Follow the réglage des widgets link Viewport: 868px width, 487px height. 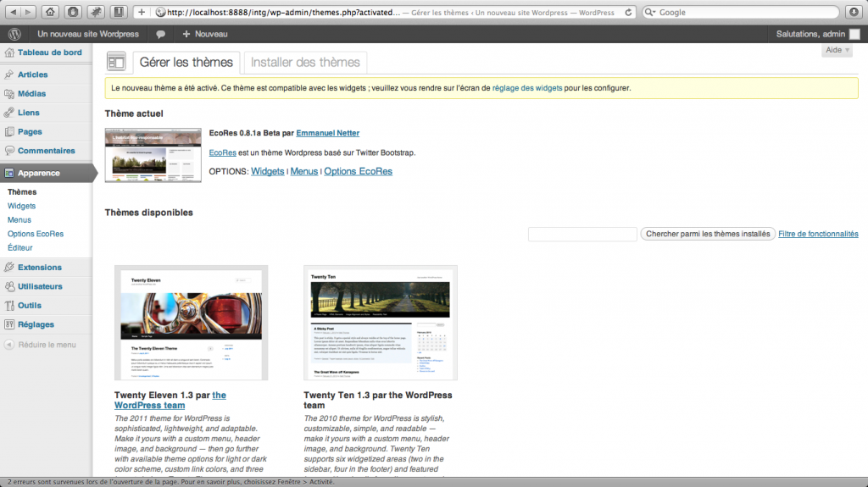[527, 88]
